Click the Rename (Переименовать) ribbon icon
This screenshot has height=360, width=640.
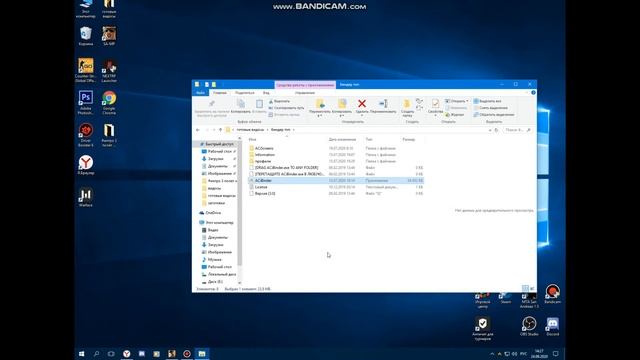tap(383, 104)
